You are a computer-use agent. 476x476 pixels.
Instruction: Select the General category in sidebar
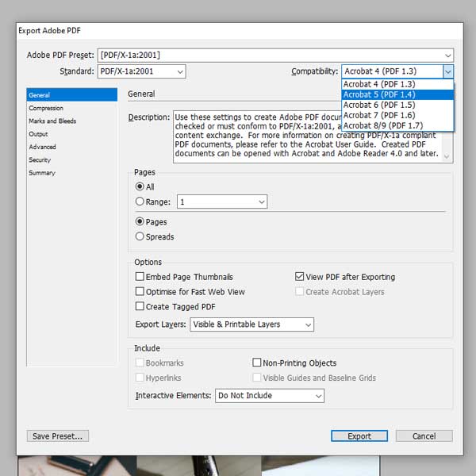pos(71,95)
